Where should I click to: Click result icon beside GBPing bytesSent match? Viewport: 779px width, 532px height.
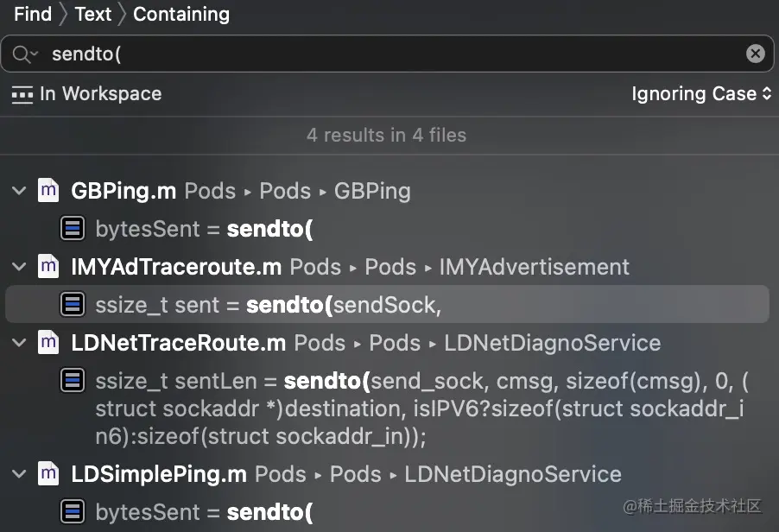[x=73, y=229]
